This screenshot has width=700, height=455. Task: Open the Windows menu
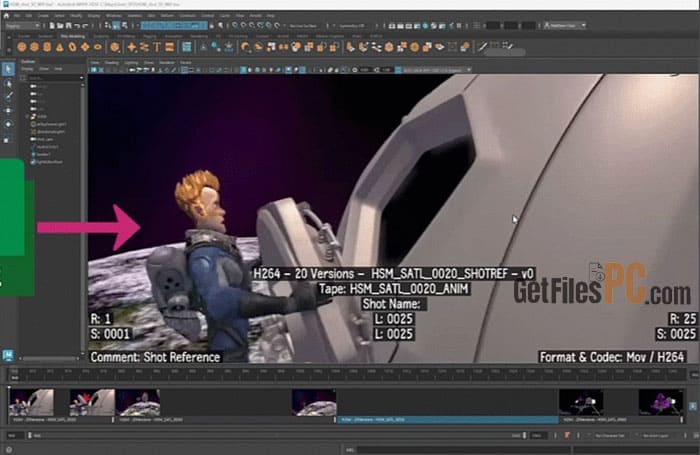click(113, 16)
